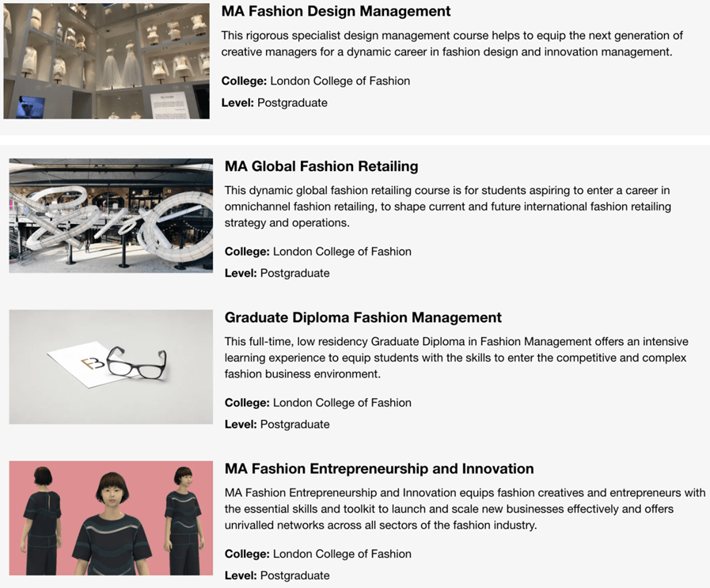Click Level Postgraduate under Graduate Diploma

tap(277, 425)
